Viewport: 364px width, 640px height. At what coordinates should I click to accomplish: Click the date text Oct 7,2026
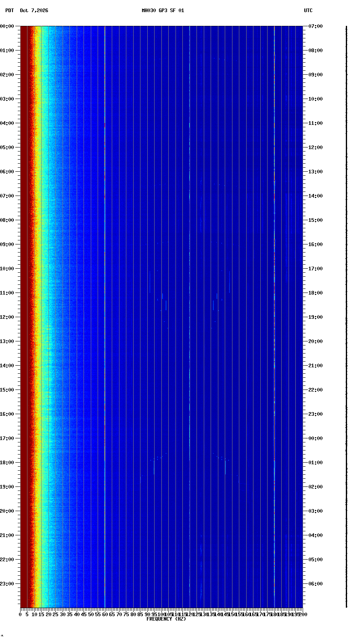pos(34,11)
